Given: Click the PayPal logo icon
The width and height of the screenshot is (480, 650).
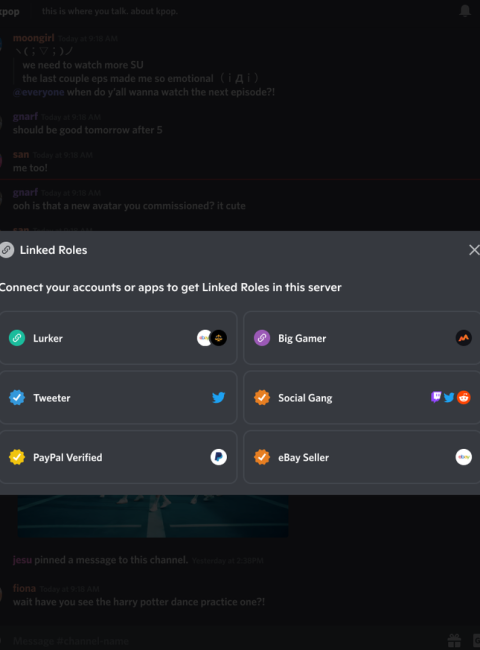Looking at the screenshot, I should 218,457.
